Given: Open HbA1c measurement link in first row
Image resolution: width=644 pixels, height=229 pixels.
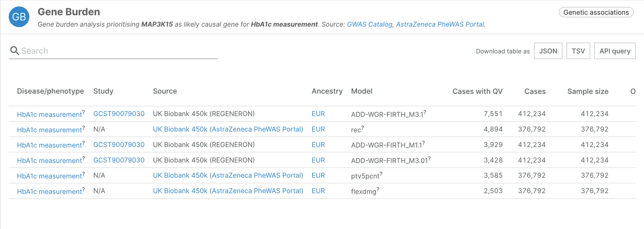Looking at the screenshot, I should 49,114.
